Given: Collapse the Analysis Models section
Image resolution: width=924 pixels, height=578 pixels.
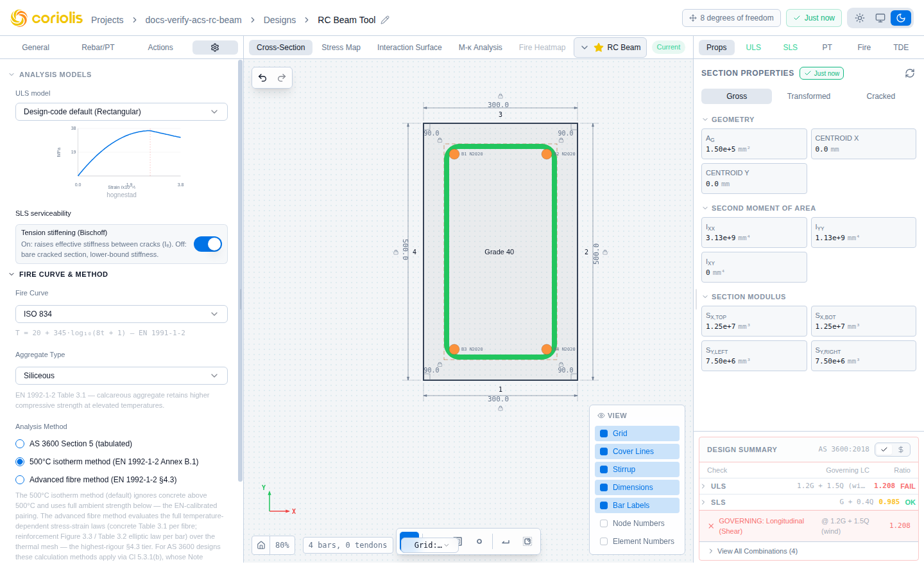Looking at the screenshot, I should pos(12,74).
